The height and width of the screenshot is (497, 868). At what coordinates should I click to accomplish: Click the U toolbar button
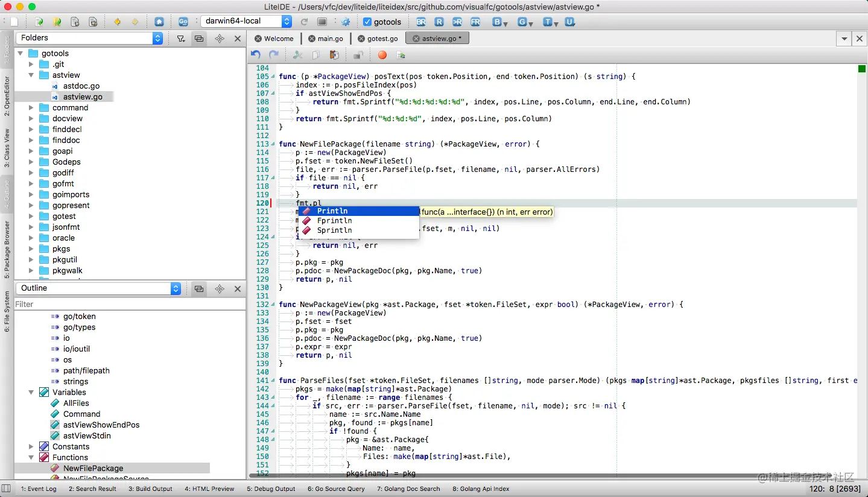(569, 22)
